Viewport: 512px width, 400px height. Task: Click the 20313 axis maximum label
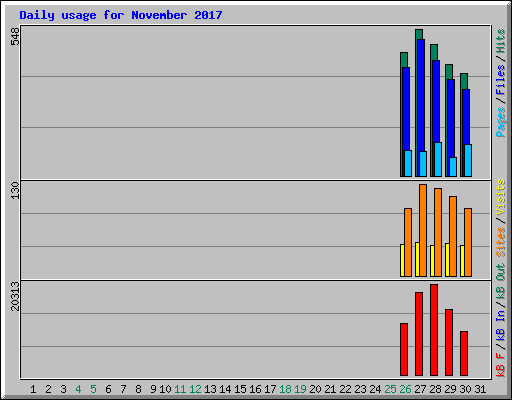tap(15, 296)
